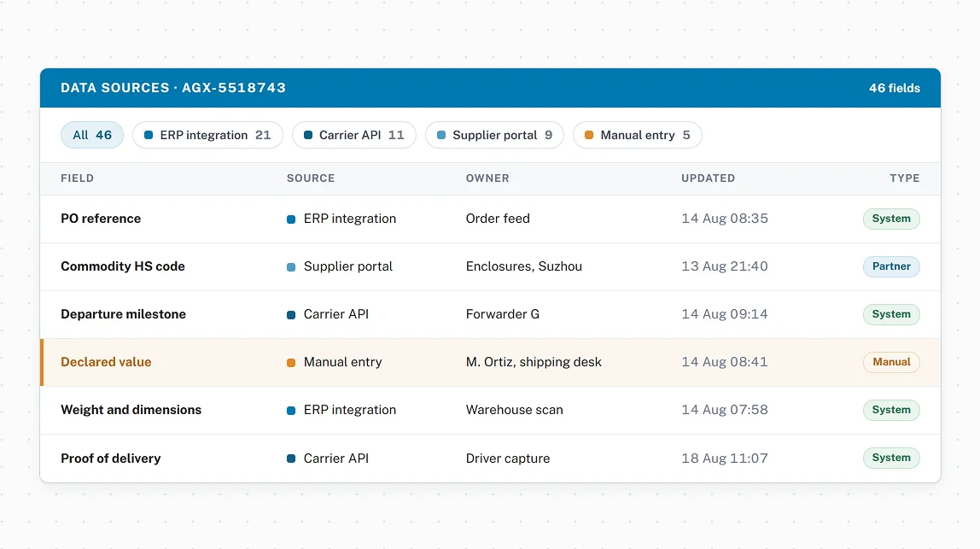
Task: Sort by the SOURCE column header
Action: pos(311,178)
